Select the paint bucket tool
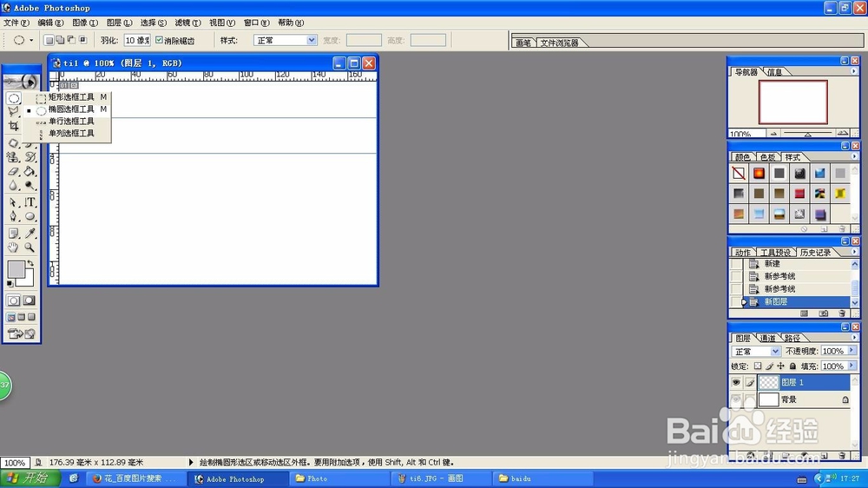 click(x=30, y=172)
